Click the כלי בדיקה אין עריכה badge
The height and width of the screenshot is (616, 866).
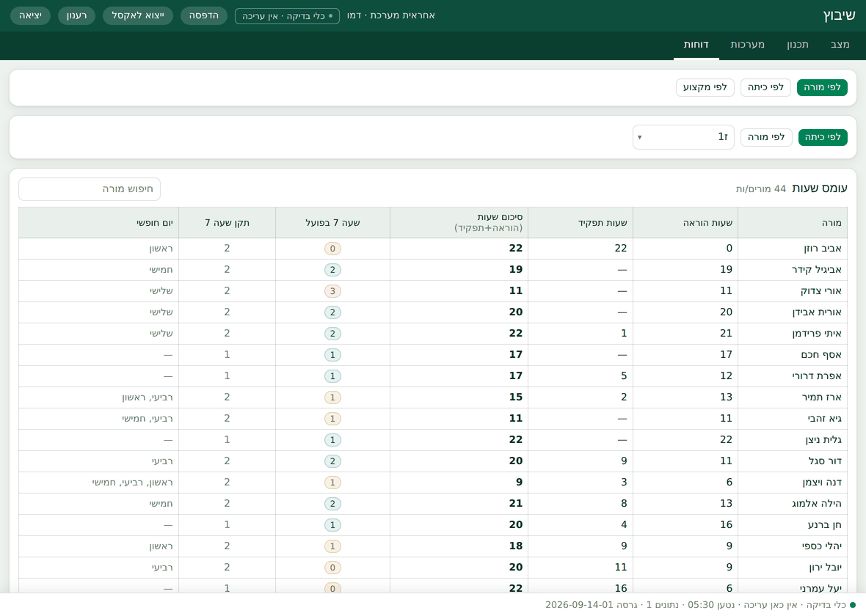287,16
